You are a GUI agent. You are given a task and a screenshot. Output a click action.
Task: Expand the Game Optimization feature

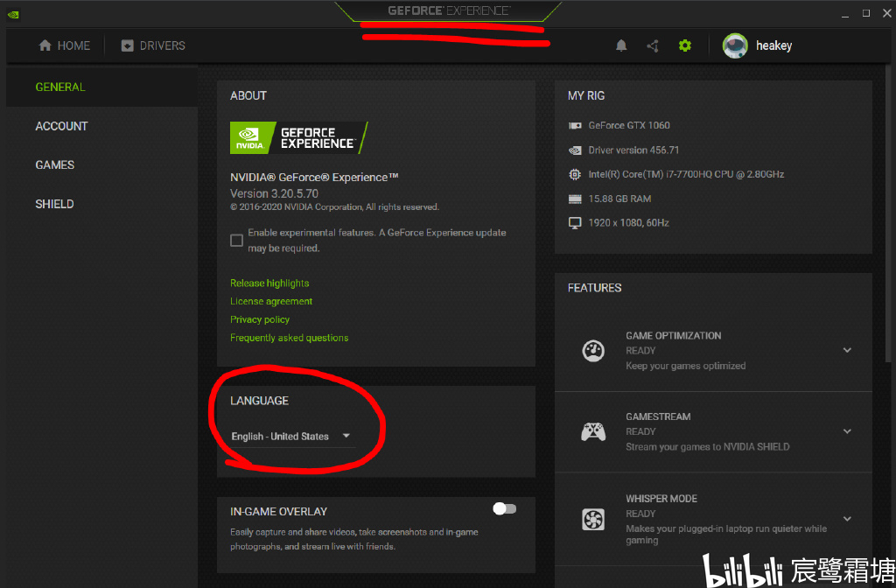pos(847,350)
